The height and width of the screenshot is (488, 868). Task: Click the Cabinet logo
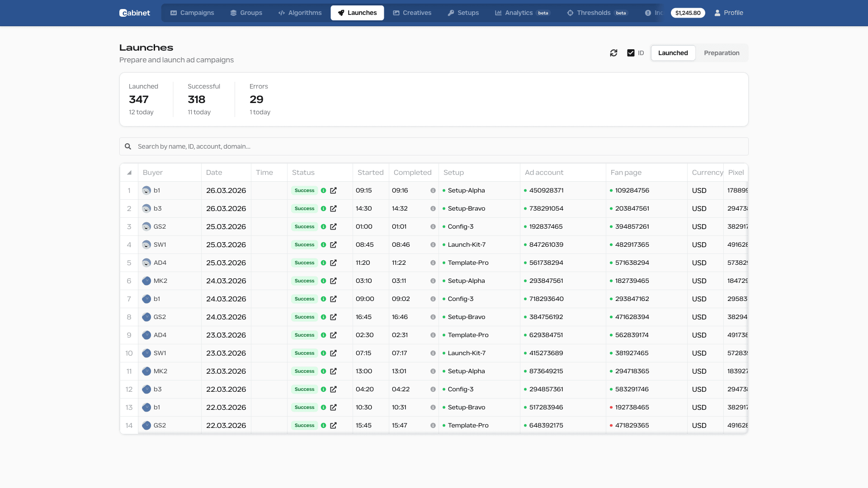135,13
